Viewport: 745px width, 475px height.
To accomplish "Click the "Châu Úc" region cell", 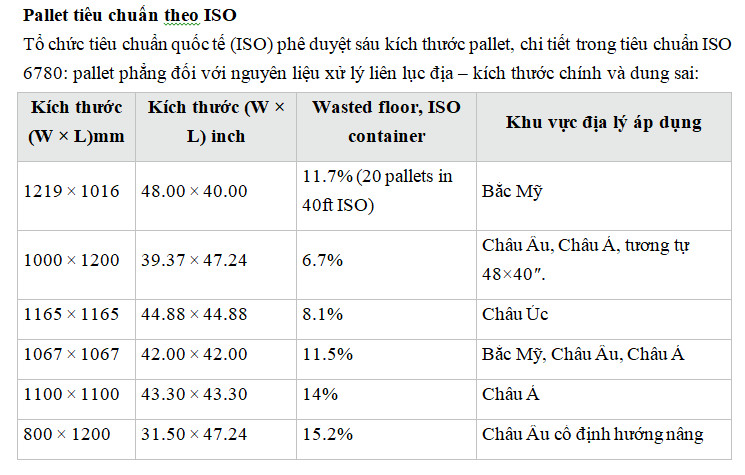I will [x=514, y=314].
